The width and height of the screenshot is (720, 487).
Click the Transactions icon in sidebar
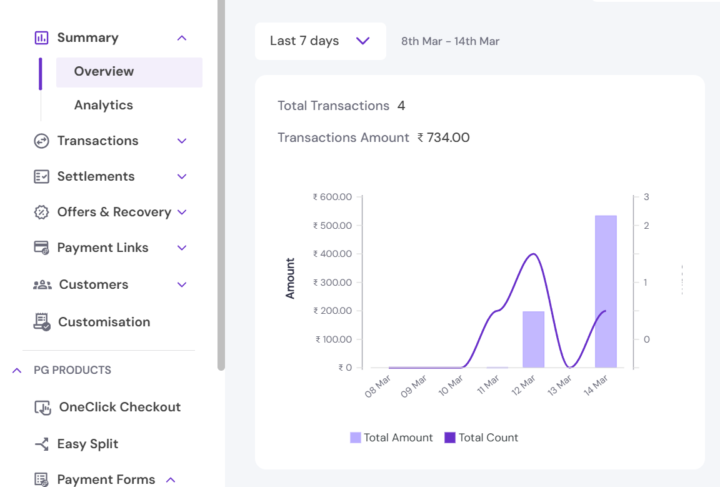tap(41, 141)
